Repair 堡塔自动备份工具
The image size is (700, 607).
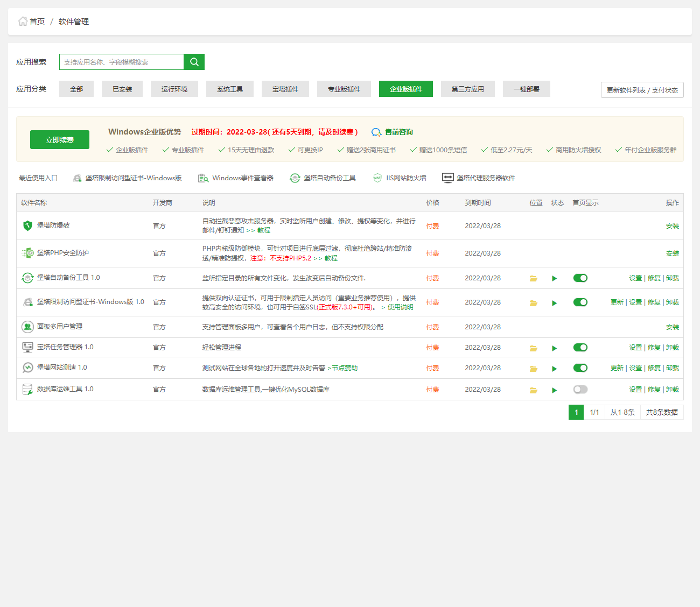[x=654, y=278]
